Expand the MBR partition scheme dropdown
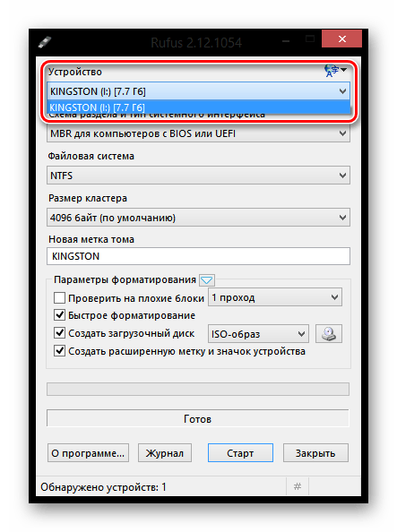The height and width of the screenshot is (532, 397). pos(198,133)
